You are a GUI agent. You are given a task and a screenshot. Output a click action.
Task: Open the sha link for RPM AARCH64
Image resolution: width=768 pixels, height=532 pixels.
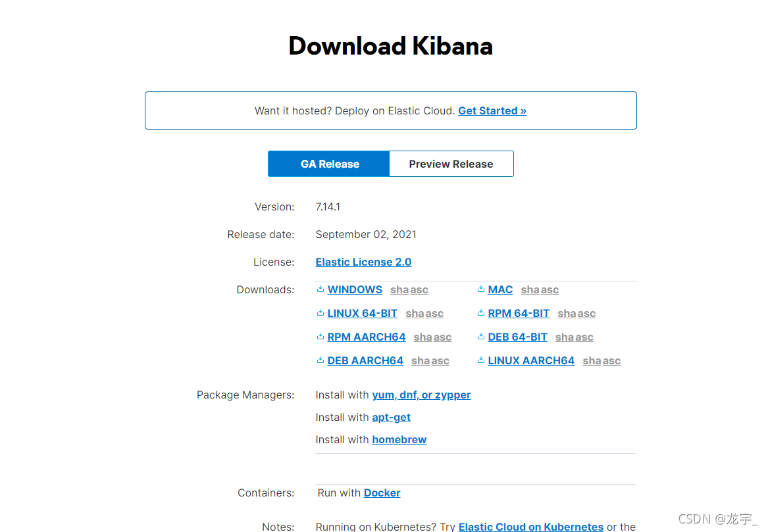422,337
